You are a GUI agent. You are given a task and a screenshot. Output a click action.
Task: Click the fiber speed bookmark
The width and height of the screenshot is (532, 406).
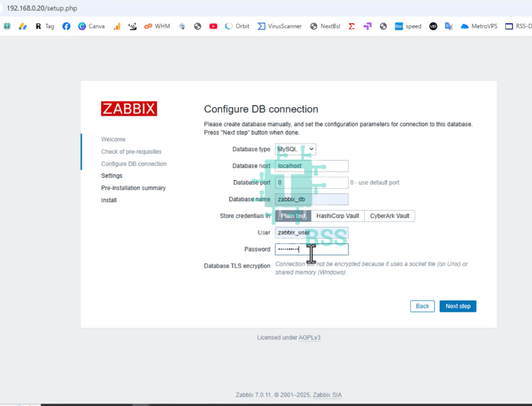(408, 26)
